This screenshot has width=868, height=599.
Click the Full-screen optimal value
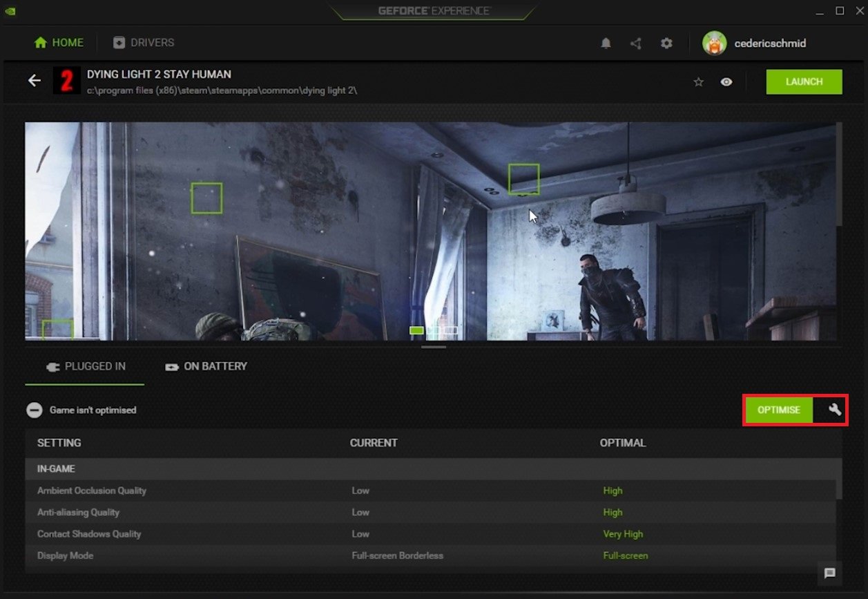625,555
